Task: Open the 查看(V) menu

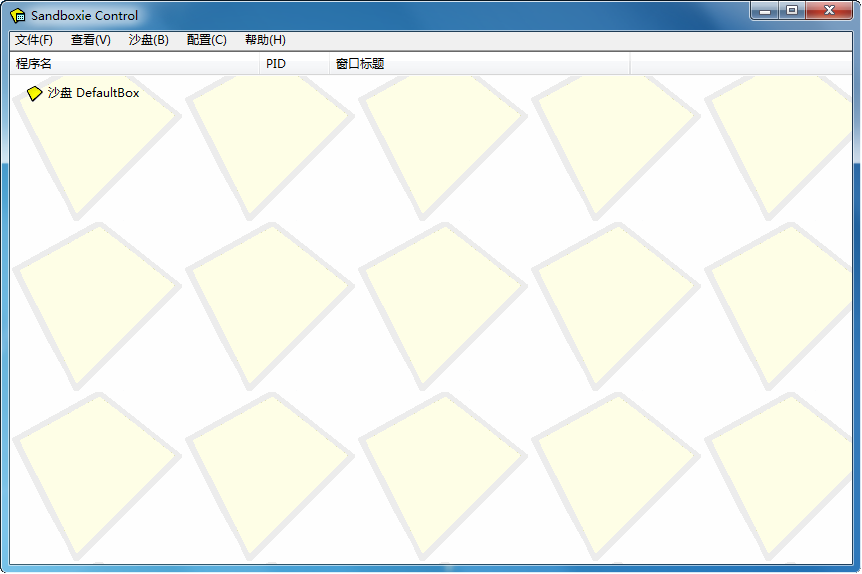Action: click(91, 40)
